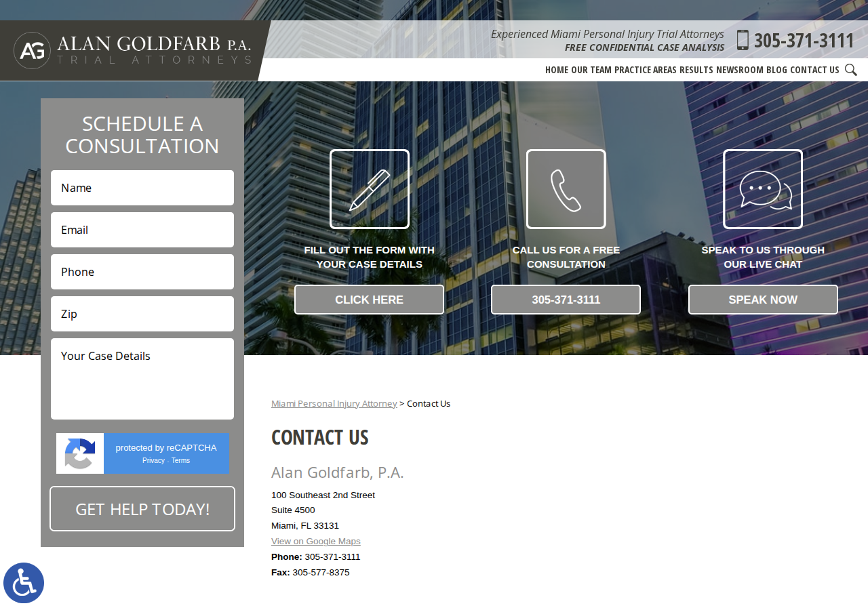Click the mobile phone icon in header
The width and height of the screenshot is (868, 610).
[x=743, y=40]
